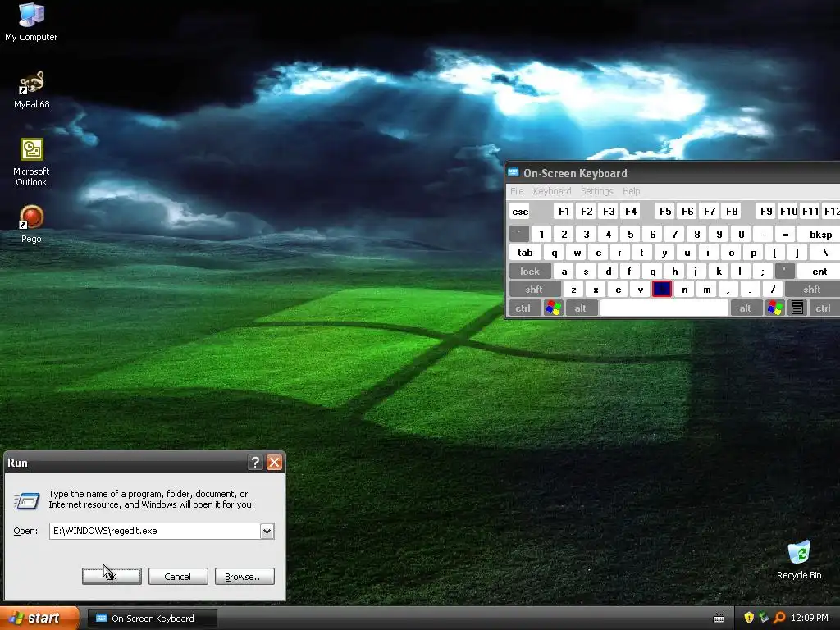
Task: Toggle the right alt key
Action: click(745, 308)
